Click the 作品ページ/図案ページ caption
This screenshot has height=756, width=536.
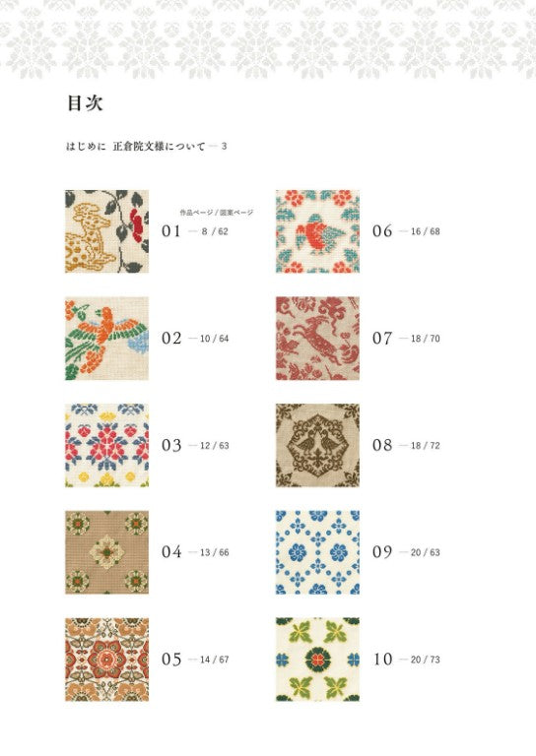(x=217, y=213)
